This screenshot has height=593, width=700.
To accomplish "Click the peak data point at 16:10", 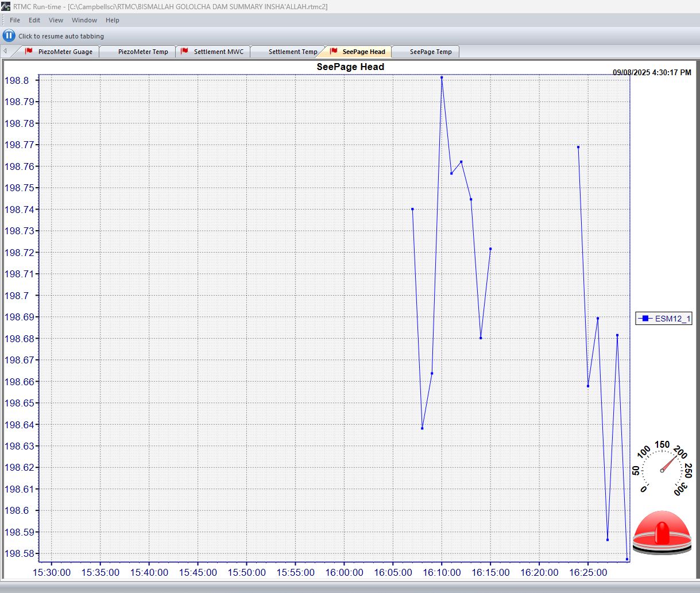I will [x=442, y=77].
